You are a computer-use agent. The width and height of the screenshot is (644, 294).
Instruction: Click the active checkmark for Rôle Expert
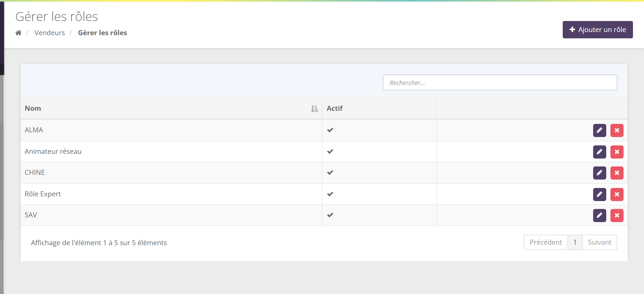330,194
